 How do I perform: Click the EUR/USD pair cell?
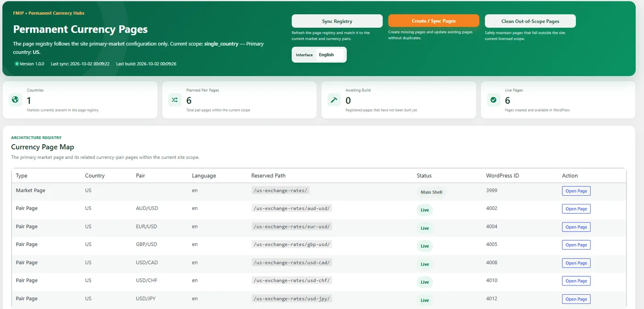[x=147, y=227]
